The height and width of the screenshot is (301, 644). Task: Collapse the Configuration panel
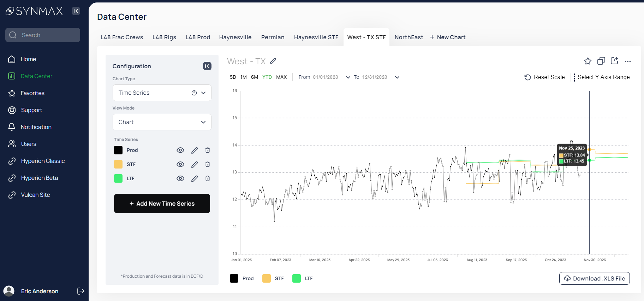(207, 66)
